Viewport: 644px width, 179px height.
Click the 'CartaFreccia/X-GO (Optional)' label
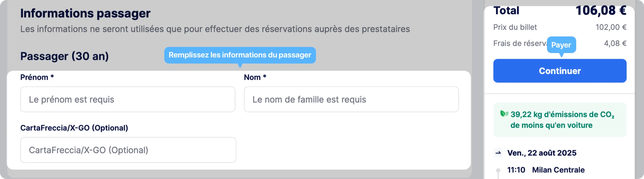tap(74, 128)
